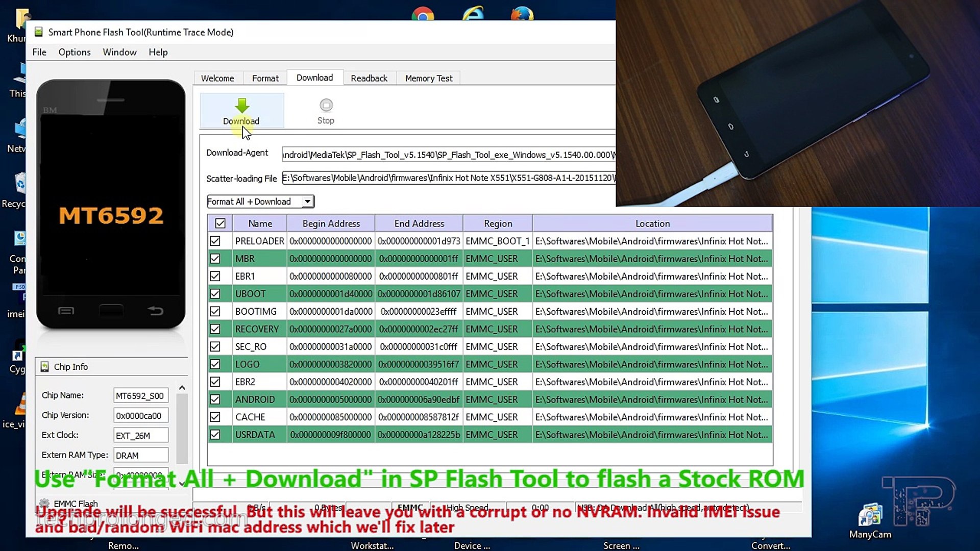The image size is (980, 551).
Task: Open the Welcome tab
Action: pos(217,78)
